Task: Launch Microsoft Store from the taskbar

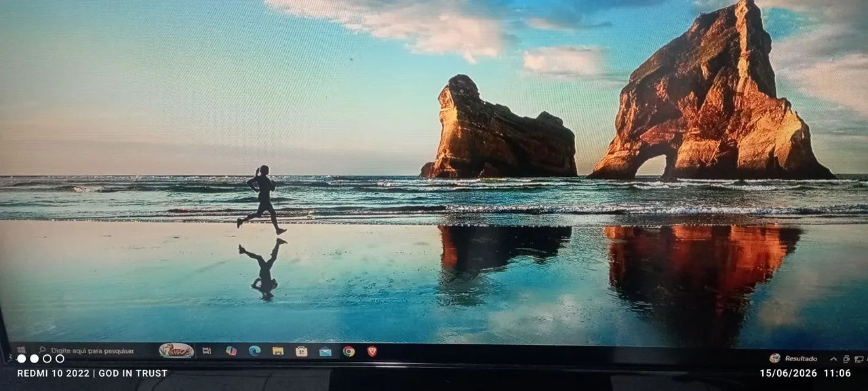Action: 301,351
